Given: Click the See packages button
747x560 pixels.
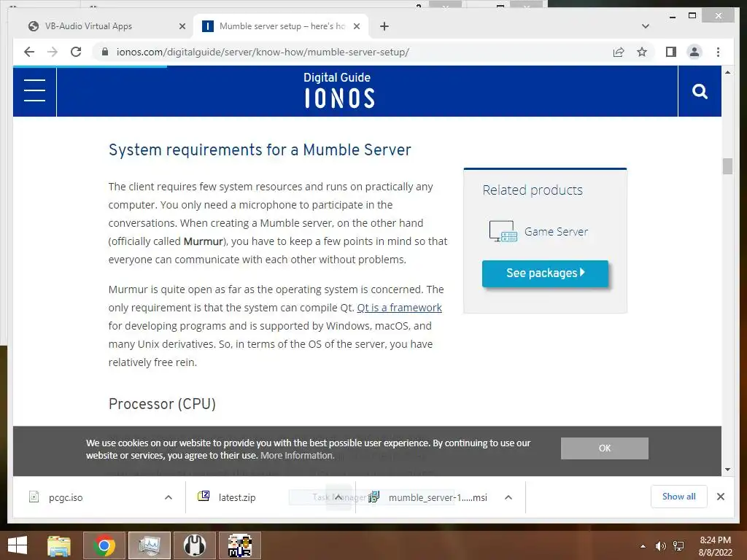Looking at the screenshot, I should pos(545,273).
